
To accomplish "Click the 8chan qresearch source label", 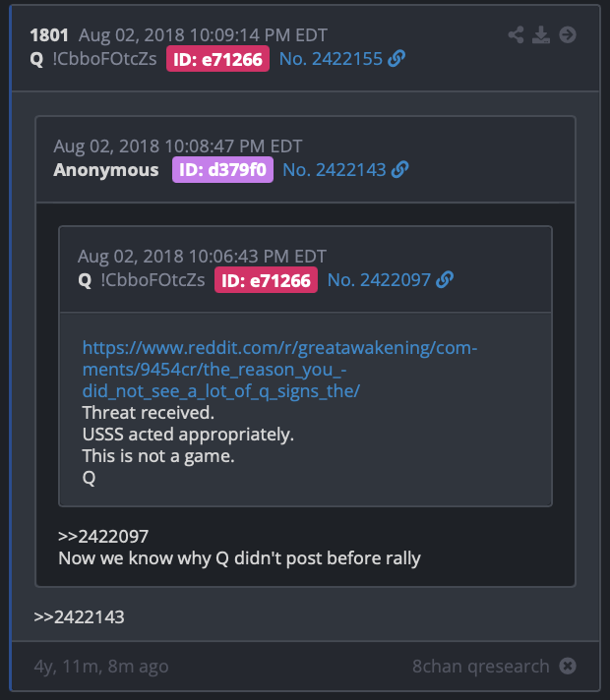I will coord(481,666).
